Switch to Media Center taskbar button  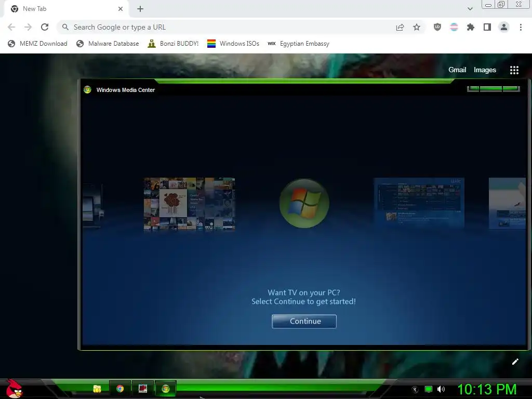[x=166, y=389]
